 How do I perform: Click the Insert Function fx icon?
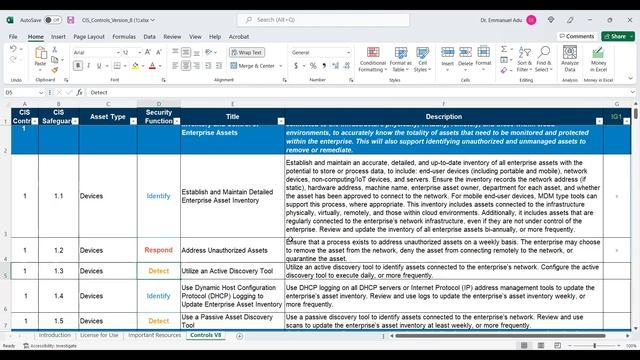tap(79, 93)
